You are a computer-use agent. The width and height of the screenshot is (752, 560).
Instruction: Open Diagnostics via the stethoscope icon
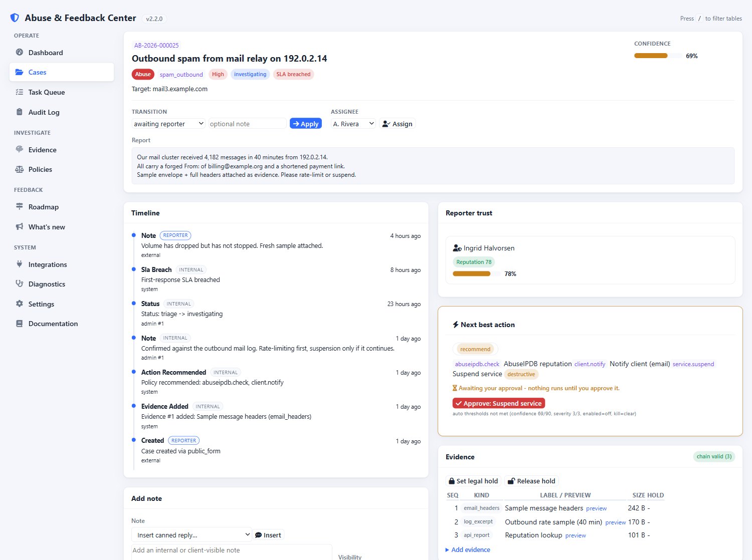point(20,284)
